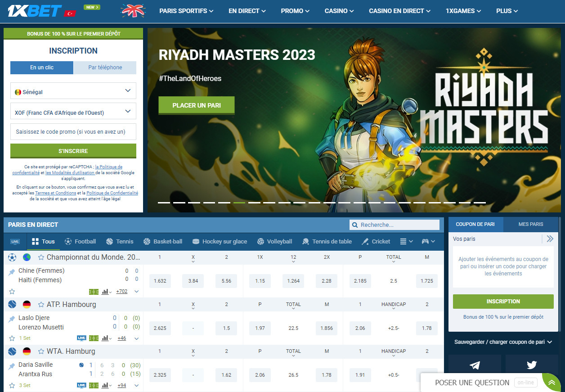565x392 pixels.
Task: Favorite the ATP. Hambourg league star
Action: coord(41,304)
